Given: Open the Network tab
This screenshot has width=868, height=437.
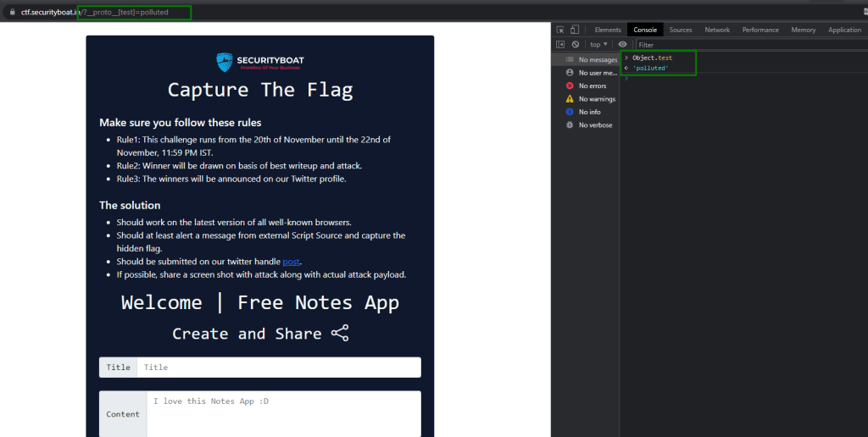Looking at the screenshot, I should click(717, 30).
